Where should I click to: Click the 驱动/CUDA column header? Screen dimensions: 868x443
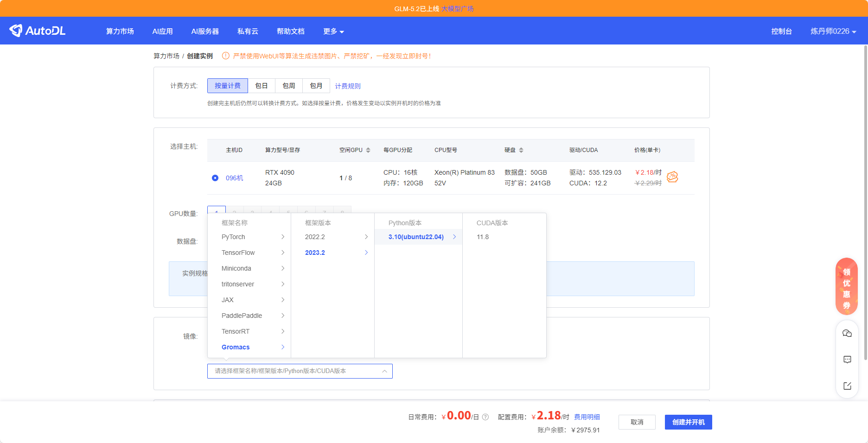pyautogui.click(x=584, y=150)
